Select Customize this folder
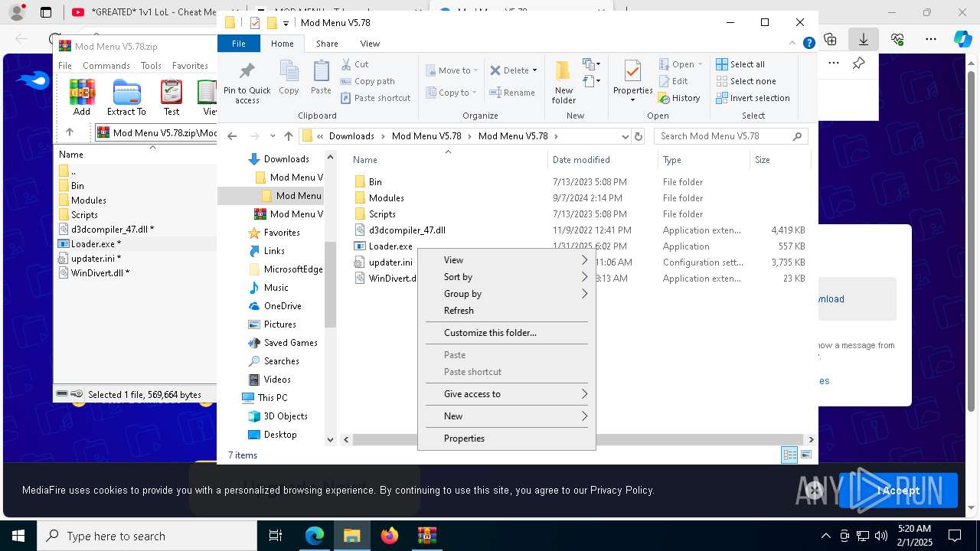The height and width of the screenshot is (551, 980). (507, 333)
